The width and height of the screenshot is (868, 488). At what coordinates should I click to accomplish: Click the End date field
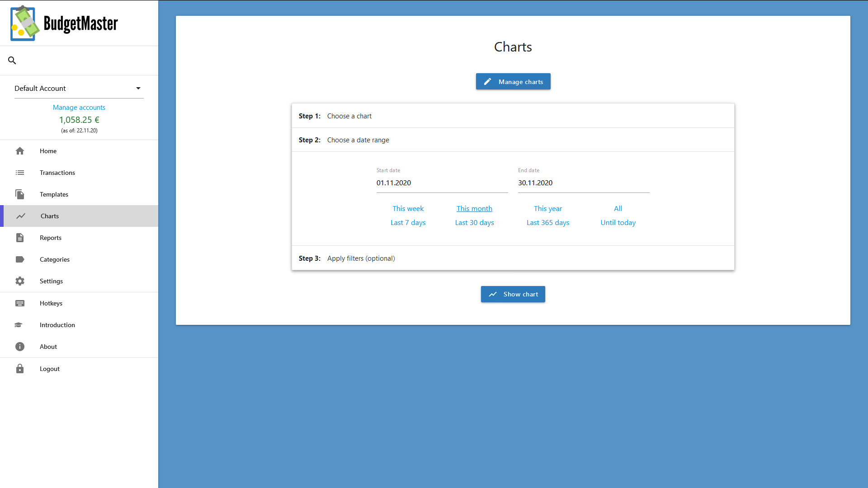click(x=584, y=183)
